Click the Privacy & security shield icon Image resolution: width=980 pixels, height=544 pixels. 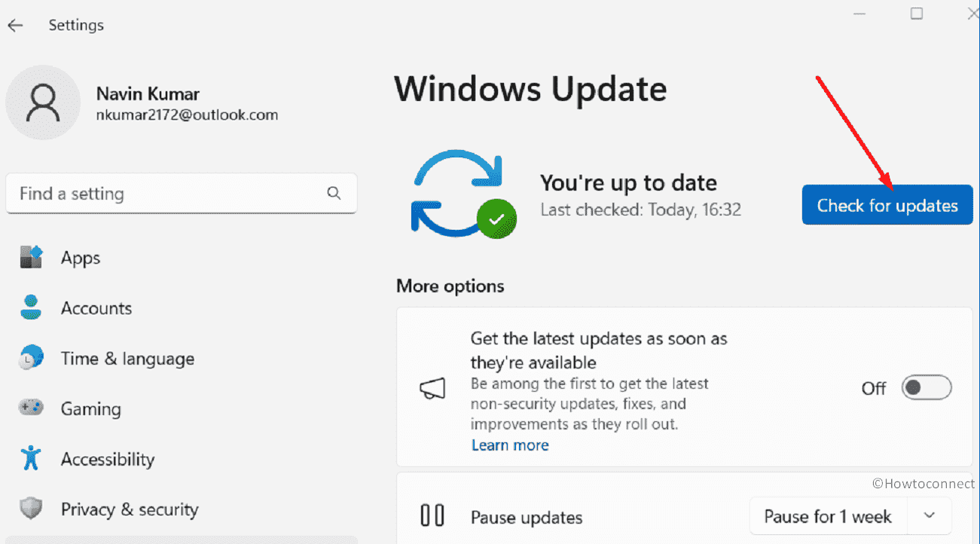pyautogui.click(x=31, y=509)
